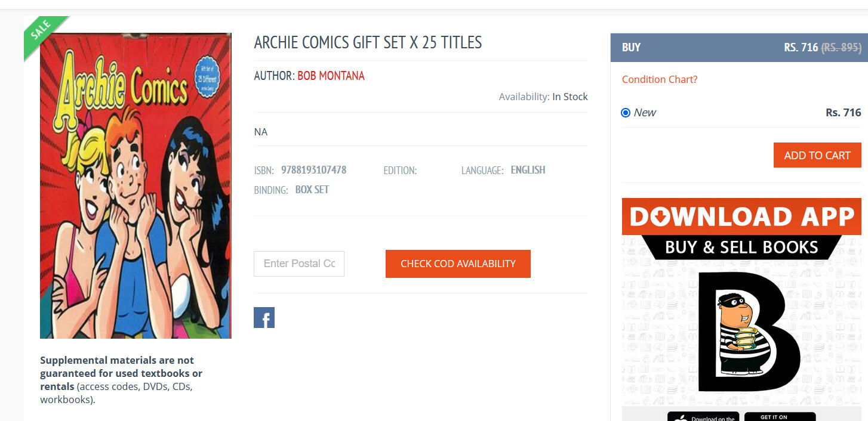
Task: Click the In Stock availability text
Action: 570,97
